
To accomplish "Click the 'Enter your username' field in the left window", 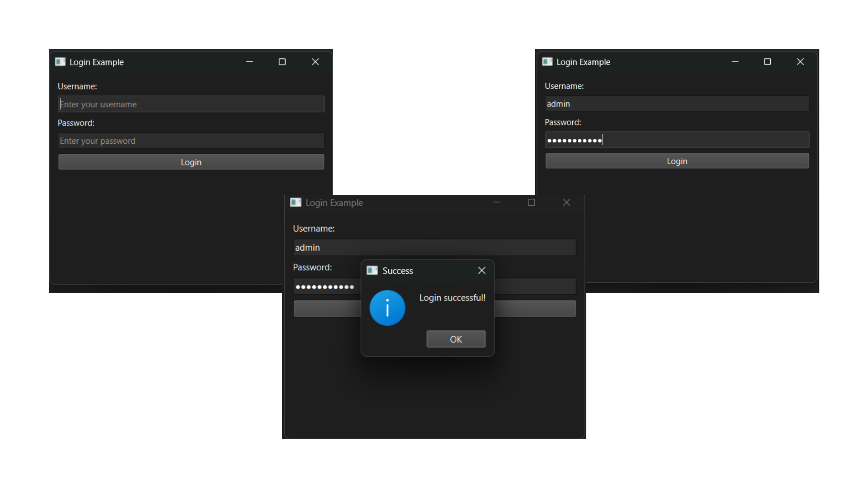I will pyautogui.click(x=191, y=104).
